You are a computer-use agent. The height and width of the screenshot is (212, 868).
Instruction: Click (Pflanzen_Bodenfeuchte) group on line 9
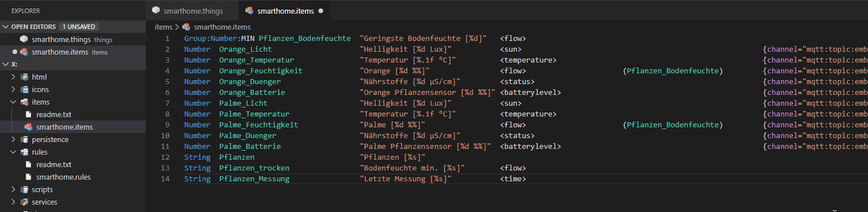[x=673, y=125]
